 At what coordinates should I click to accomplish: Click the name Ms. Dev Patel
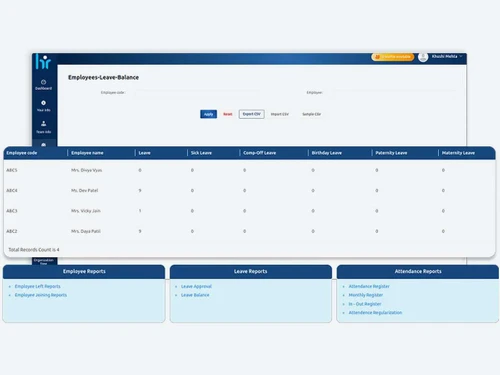click(85, 190)
